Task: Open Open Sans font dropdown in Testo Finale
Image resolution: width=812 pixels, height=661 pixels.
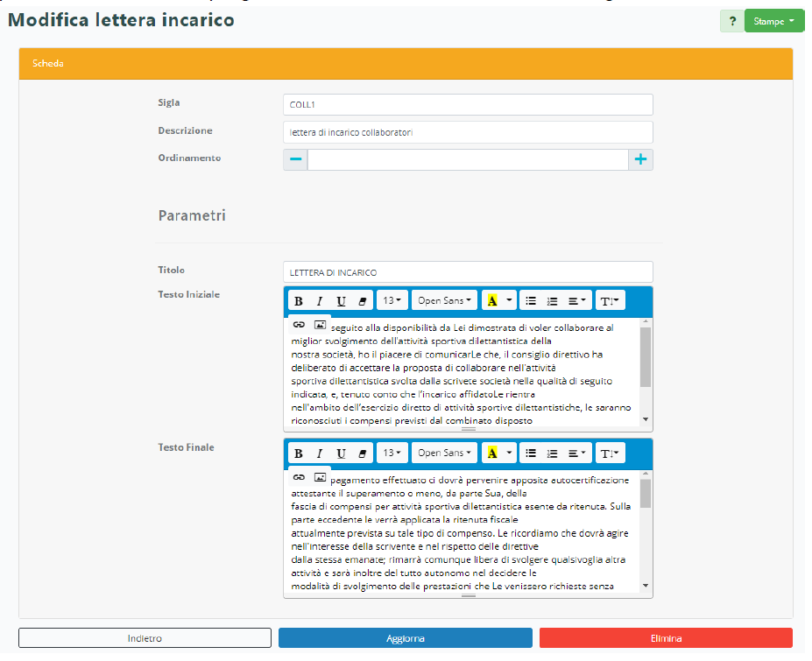Action: [444, 454]
